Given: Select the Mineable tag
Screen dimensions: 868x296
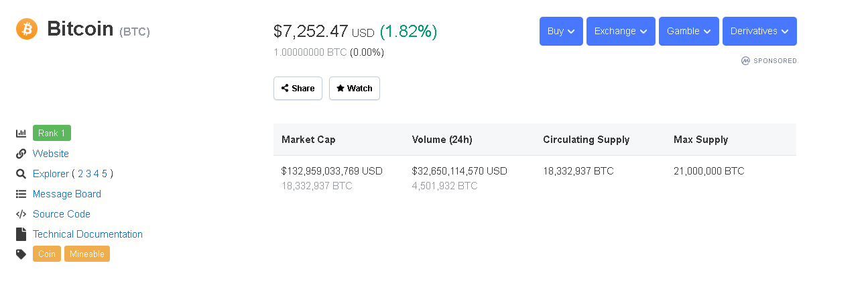Looking at the screenshot, I should pos(87,254).
